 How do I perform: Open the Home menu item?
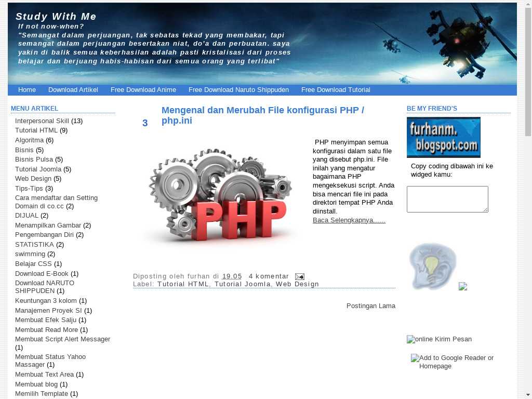click(x=27, y=90)
